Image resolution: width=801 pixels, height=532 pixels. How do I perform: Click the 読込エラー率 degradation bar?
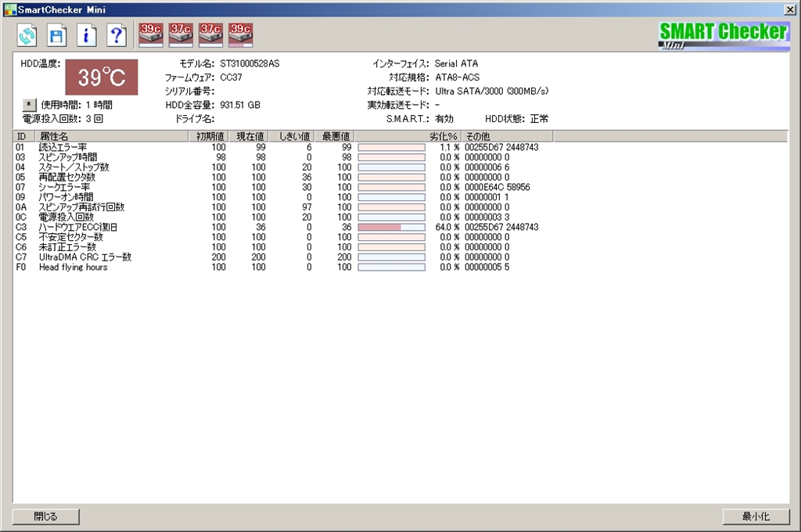coord(392,147)
